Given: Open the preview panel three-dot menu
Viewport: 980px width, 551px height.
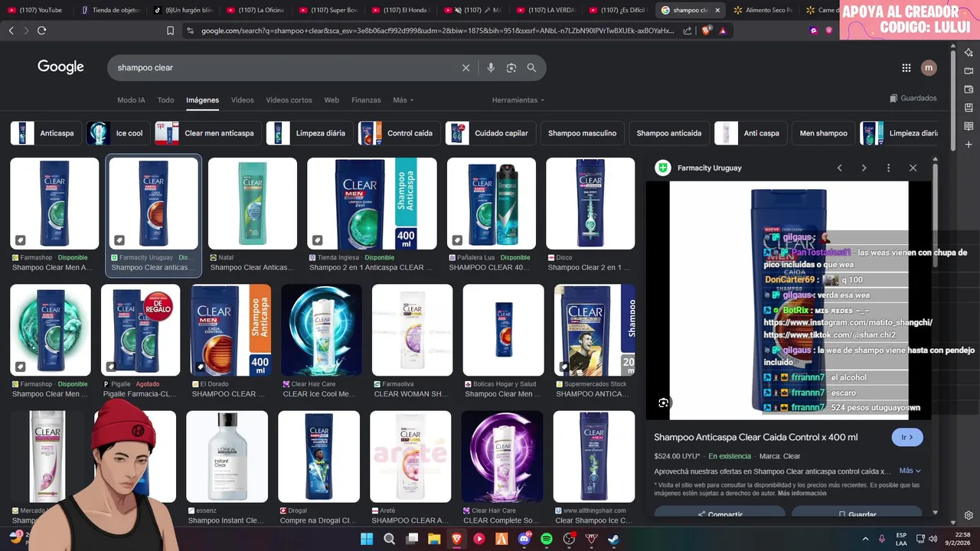Looking at the screenshot, I should [888, 168].
